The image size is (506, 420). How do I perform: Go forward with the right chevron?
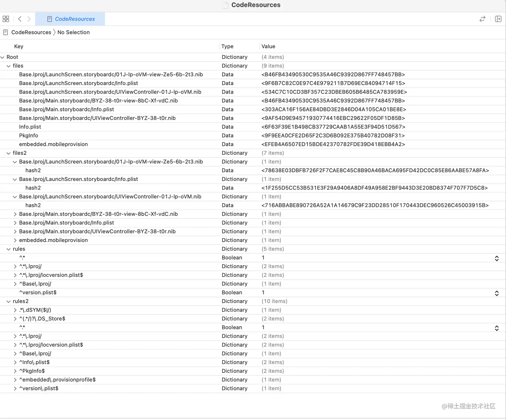click(x=29, y=19)
